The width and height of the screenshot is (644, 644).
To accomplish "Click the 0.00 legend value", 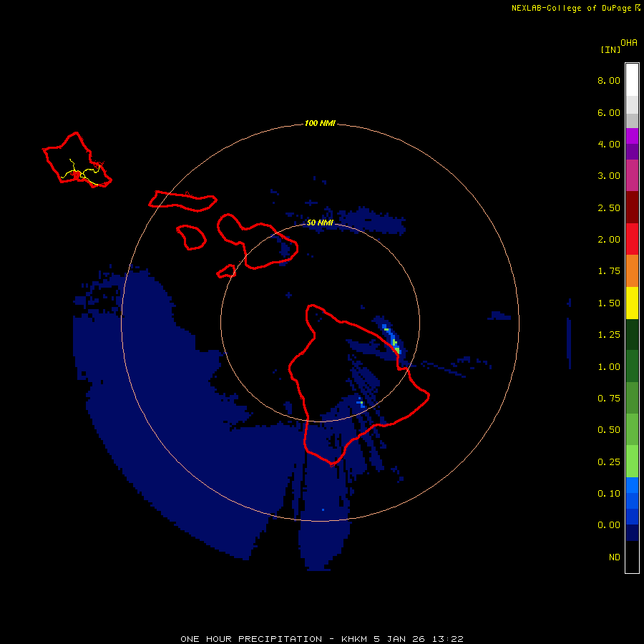I will pyautogui.click(x=609, y=525).
